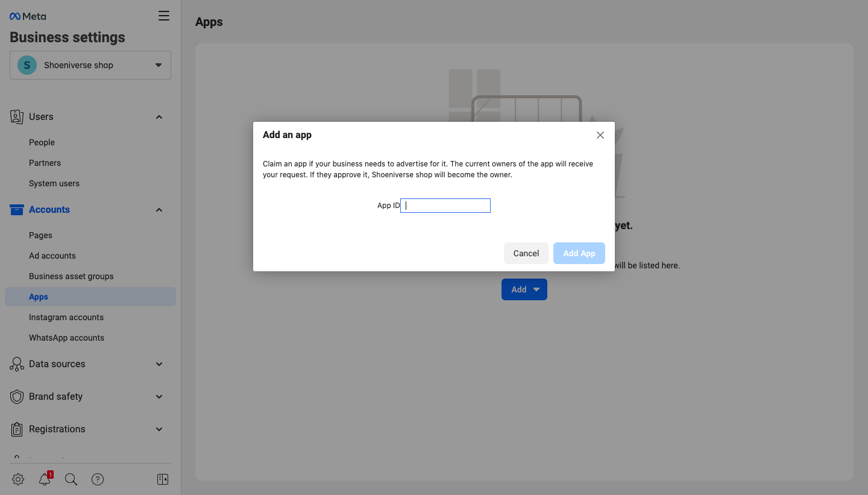Open the help question mark icon
This screenshot has height=495, width=868.
tap(98, 479)
